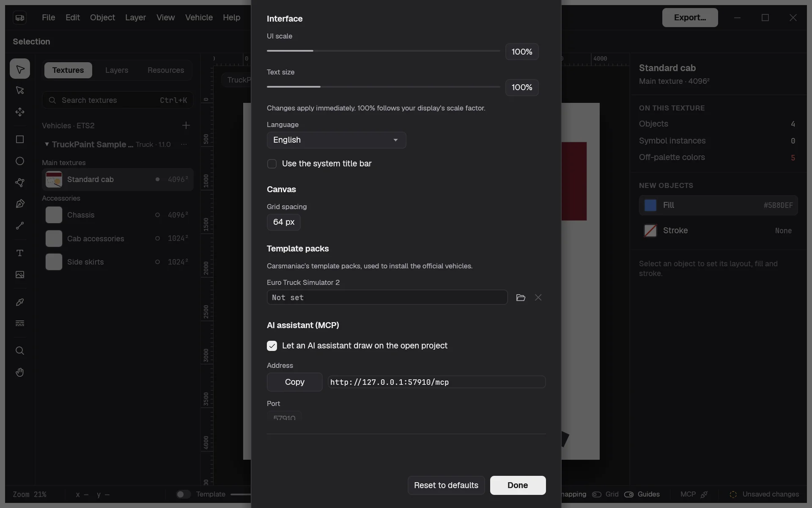Copy the MCP address
This screenshot has width=812, height=508.
294,382
